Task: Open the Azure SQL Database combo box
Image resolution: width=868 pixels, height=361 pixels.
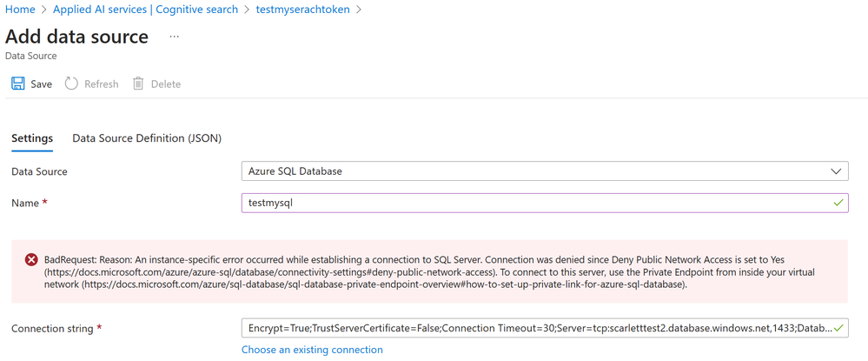Action: (x=545, y=171)
